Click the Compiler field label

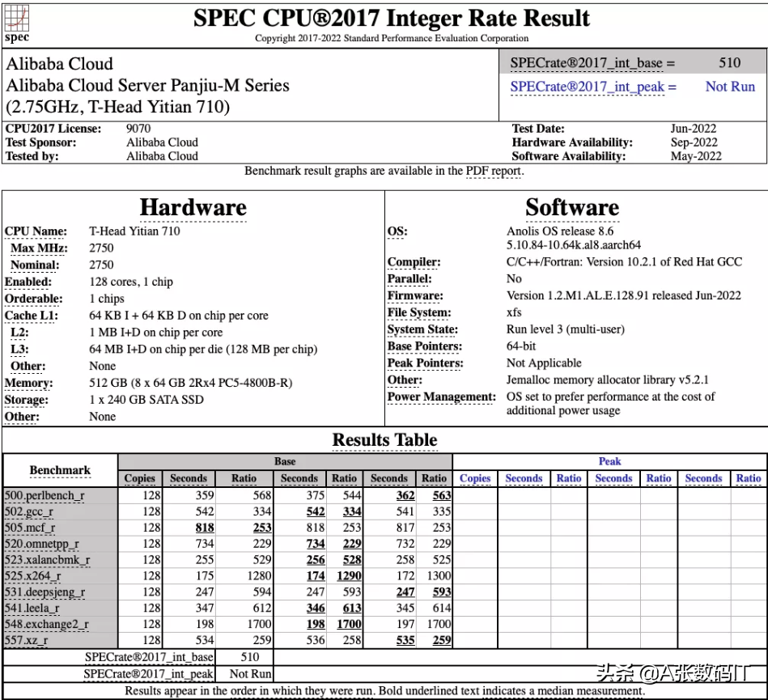pos(414,262)
